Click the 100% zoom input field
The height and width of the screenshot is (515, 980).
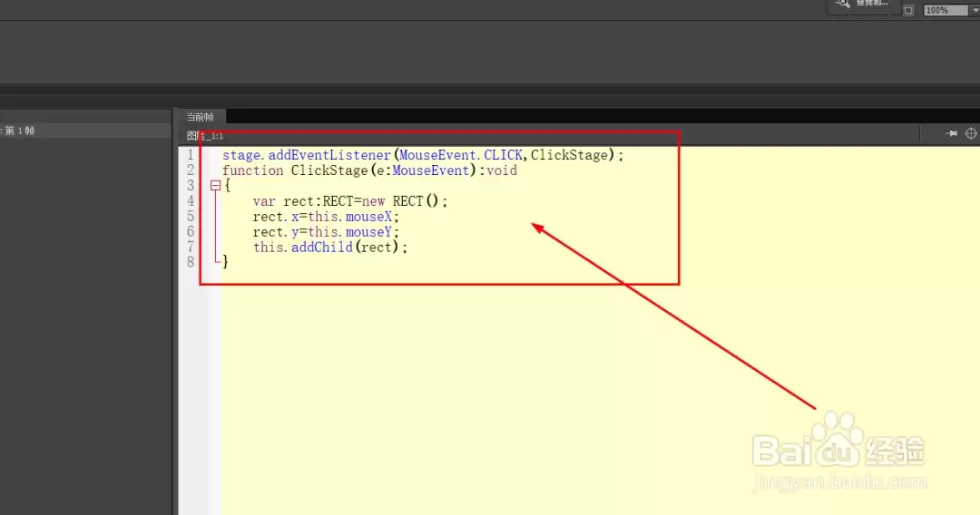946,10
